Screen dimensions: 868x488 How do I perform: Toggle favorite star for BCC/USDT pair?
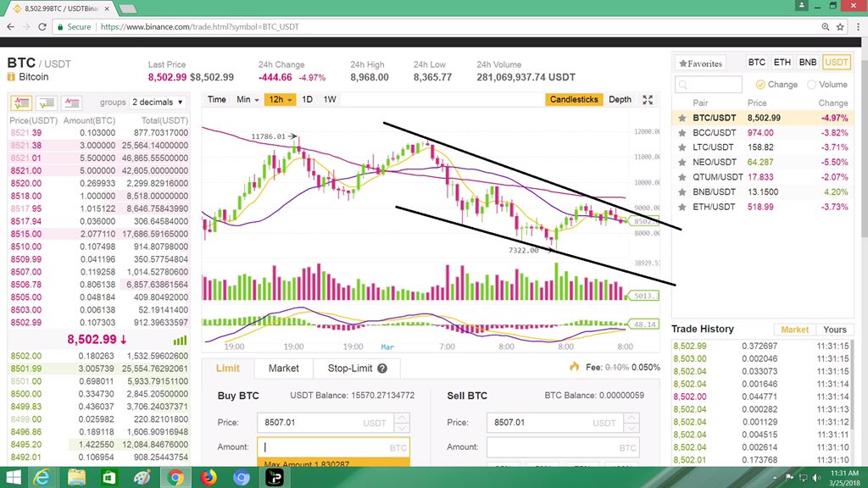point(682,133)
